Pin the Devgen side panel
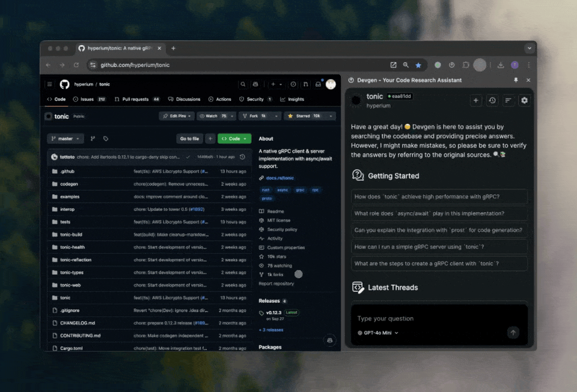 [515, 80]
